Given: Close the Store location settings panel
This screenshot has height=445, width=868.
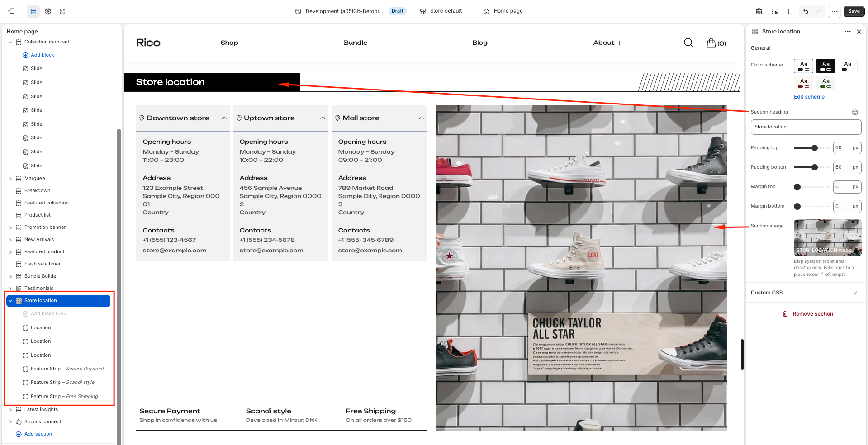Looking at the screenshot, I should coord(859,32).
